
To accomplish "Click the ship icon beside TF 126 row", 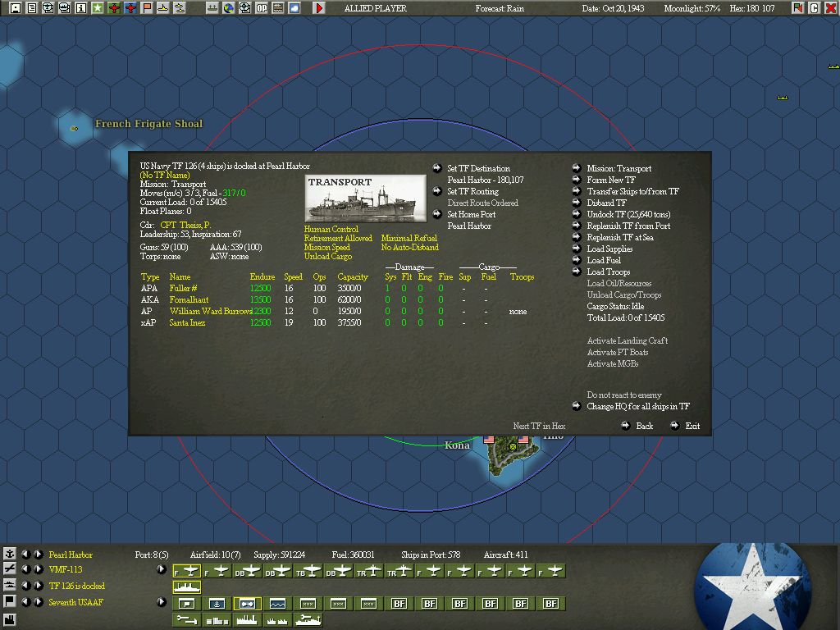I will (x=10, y=585).
